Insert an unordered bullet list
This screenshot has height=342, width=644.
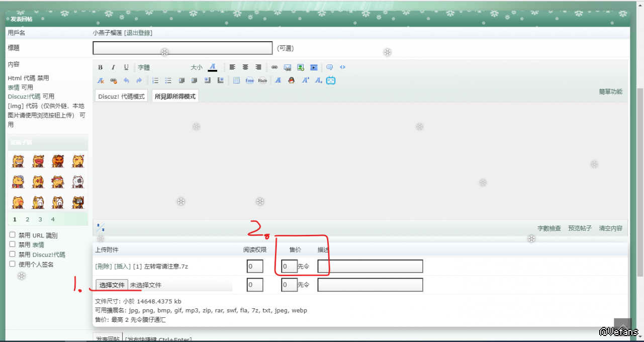pyautogui.click(x=168, y=80)
